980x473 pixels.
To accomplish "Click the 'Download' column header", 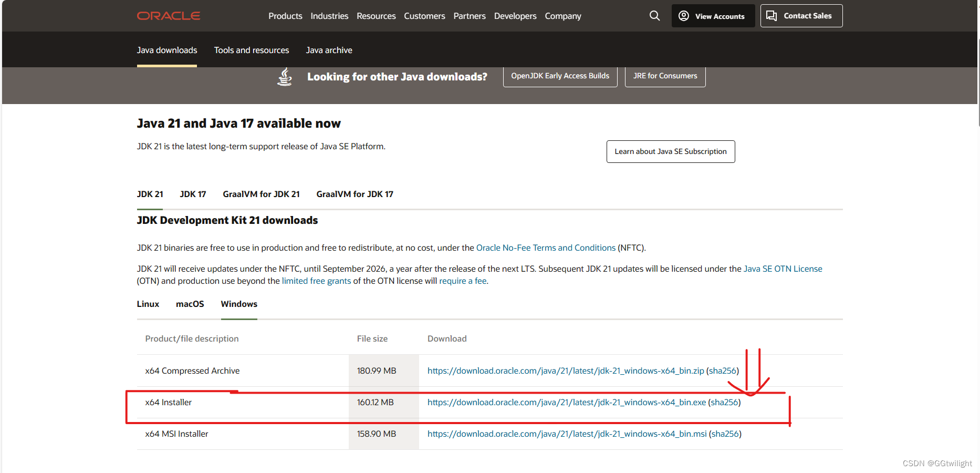I will 447,338.
